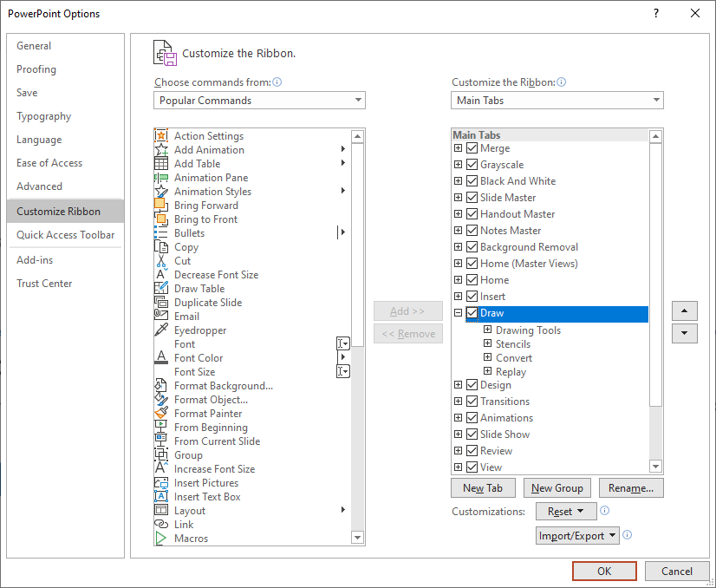The width and height of the screenshot is (716, 588).
Task: Open the Reset customizations dropdown
Action: pos(566,511)
